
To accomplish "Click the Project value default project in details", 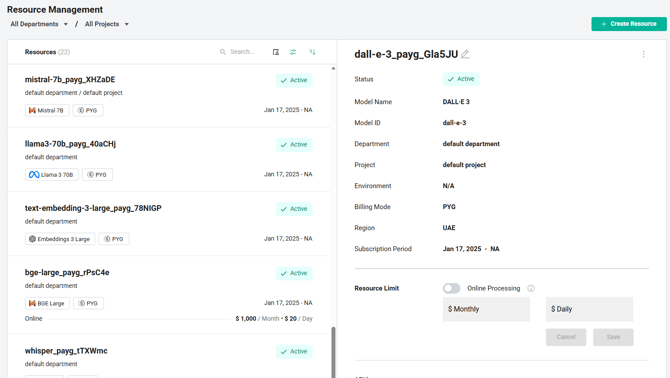I will point(464,165).
